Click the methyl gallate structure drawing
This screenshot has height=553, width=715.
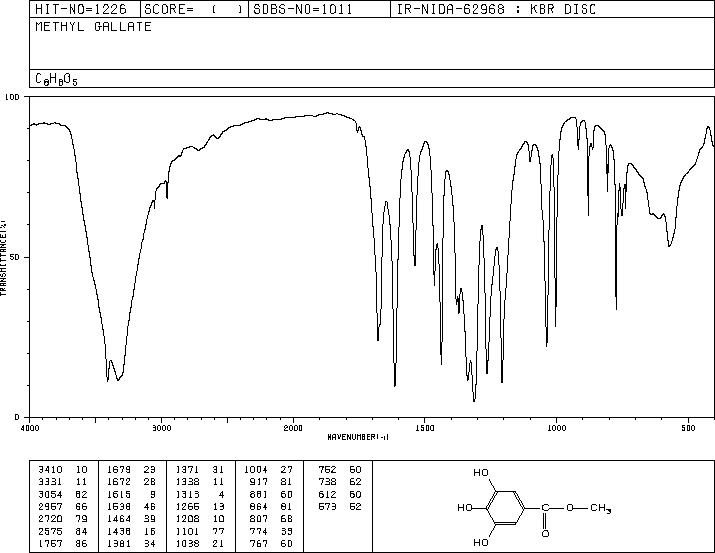coord(534,507)
